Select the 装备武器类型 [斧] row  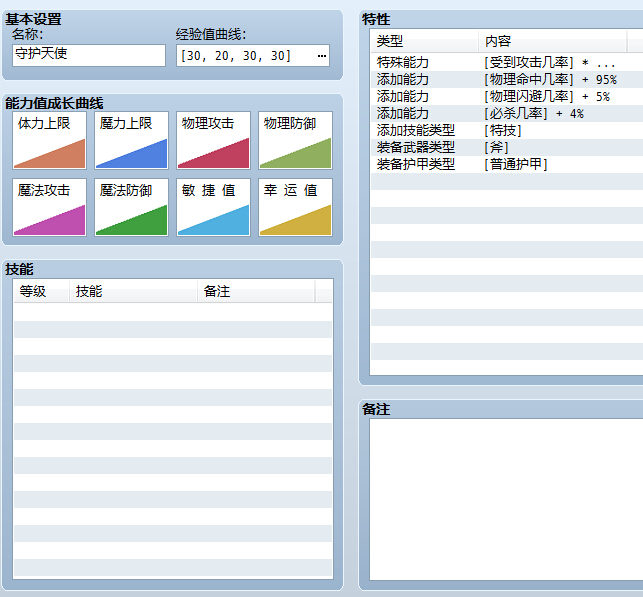coord(507,147)
